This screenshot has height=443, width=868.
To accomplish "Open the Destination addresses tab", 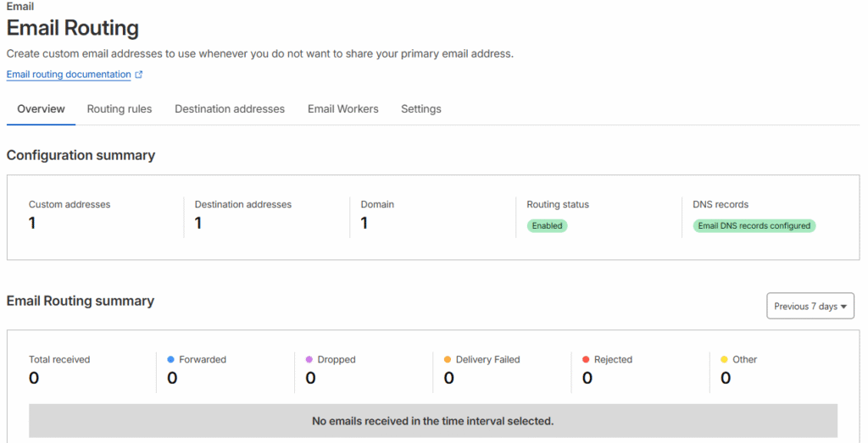I will tap(230, 109).
